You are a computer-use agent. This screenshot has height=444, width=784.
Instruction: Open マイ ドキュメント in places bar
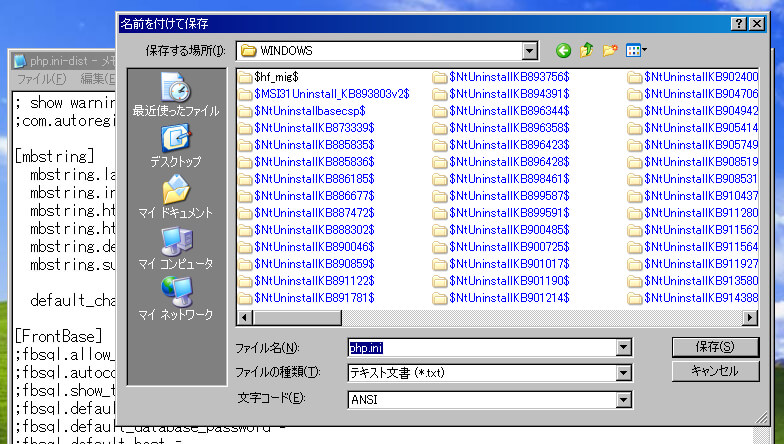176,197
